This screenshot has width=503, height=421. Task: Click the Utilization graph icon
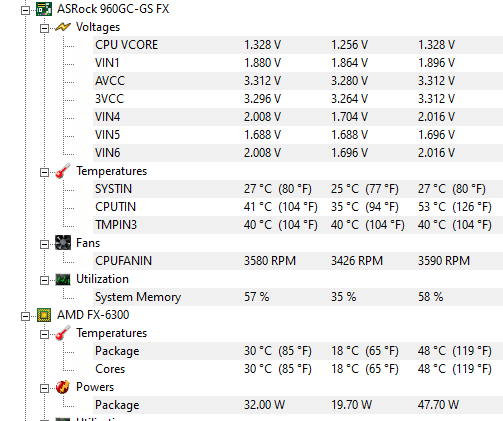tap(63, 279)
